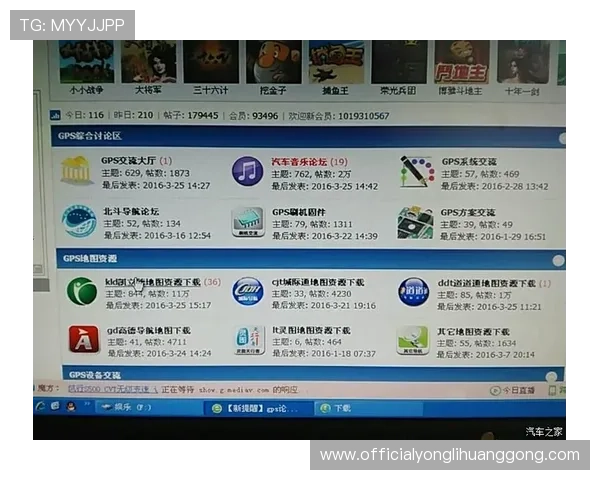Image resolution: width=600 pixels, height=480 pixels.
Task: Click the GPS交流大厅 building icon
Action: pyautogui.click(x=76, y=171)
